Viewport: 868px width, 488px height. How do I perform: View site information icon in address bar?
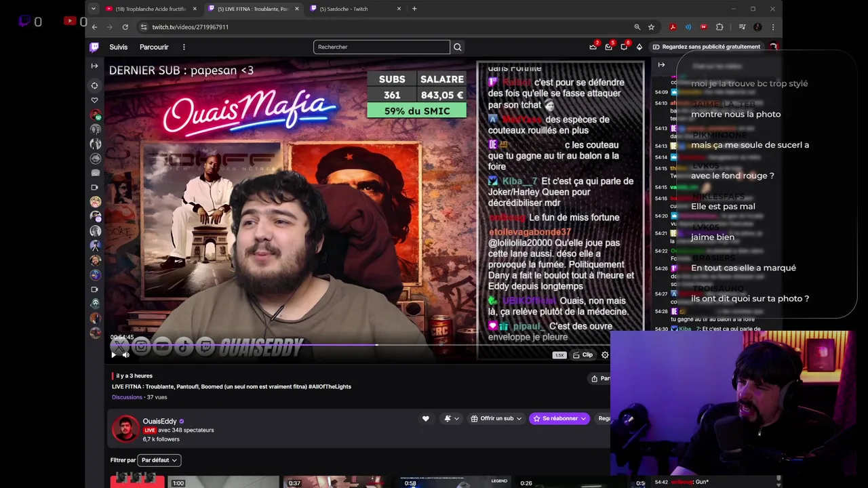tap(143, 27)
